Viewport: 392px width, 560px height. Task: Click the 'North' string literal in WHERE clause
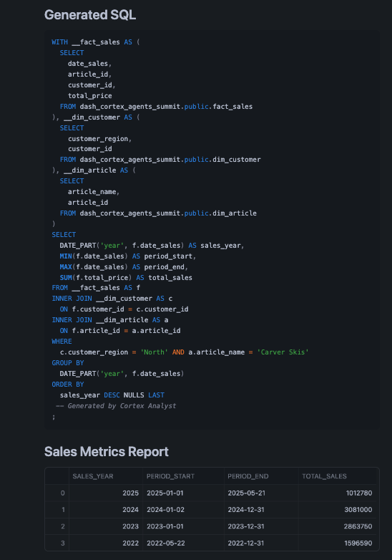point(154,352)
